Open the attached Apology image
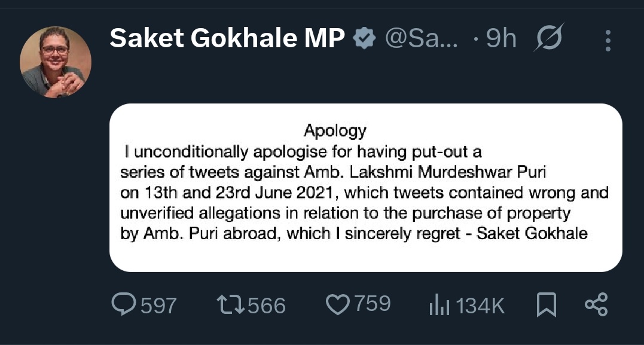 pos(365,188)
